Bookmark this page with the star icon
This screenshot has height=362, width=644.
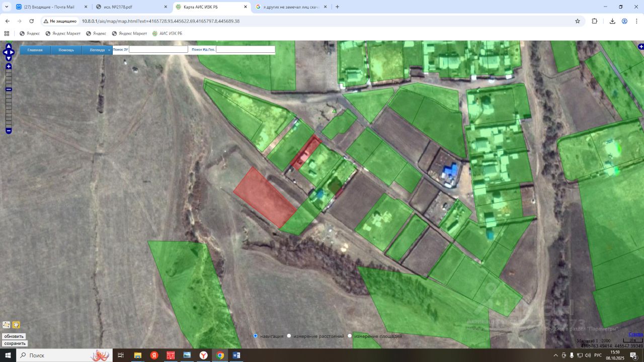(x=578, y=21)
